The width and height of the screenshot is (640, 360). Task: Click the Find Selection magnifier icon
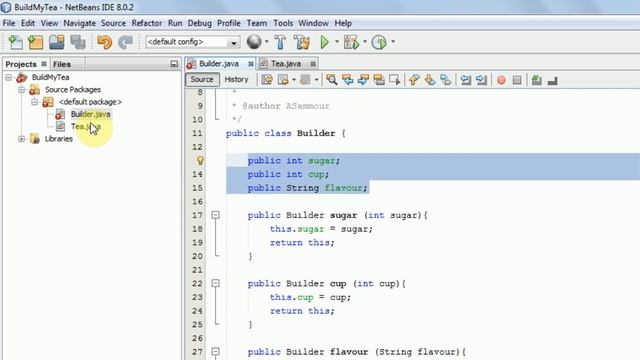point(331,80)
